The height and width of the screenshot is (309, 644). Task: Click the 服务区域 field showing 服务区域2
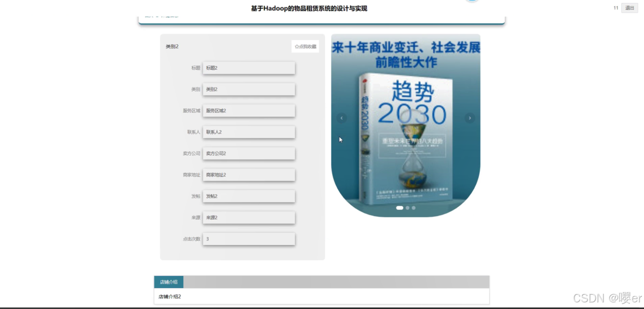tap(249, 110)
